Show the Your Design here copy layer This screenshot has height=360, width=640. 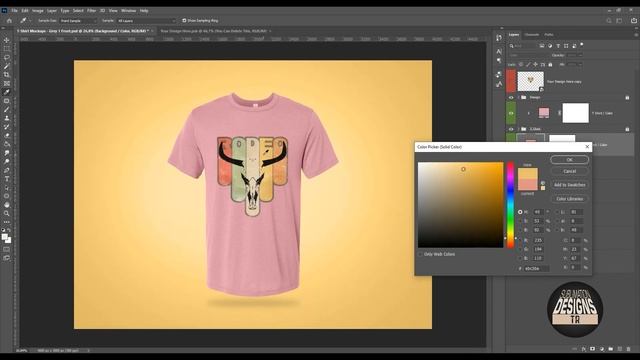(511, 81)
